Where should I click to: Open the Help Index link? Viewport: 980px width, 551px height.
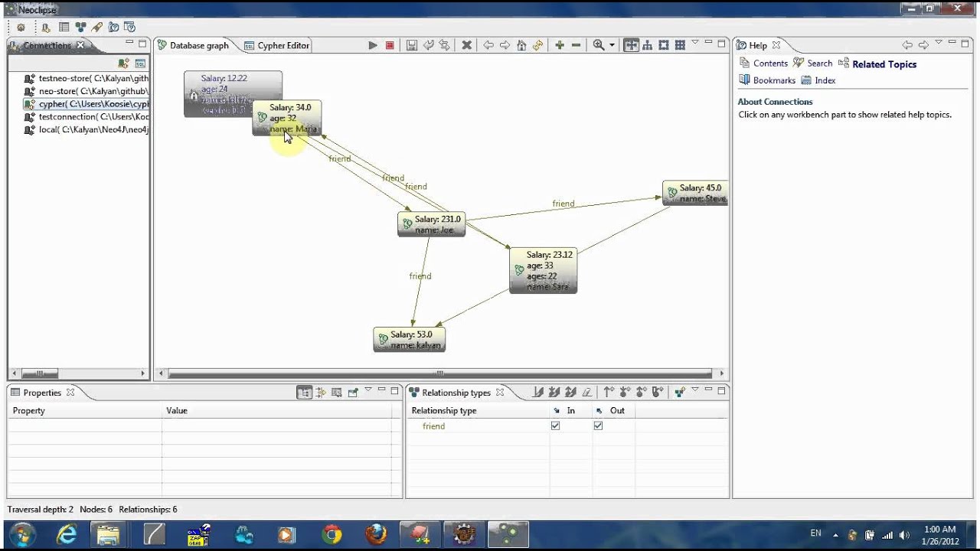click(x=818, y=80)
